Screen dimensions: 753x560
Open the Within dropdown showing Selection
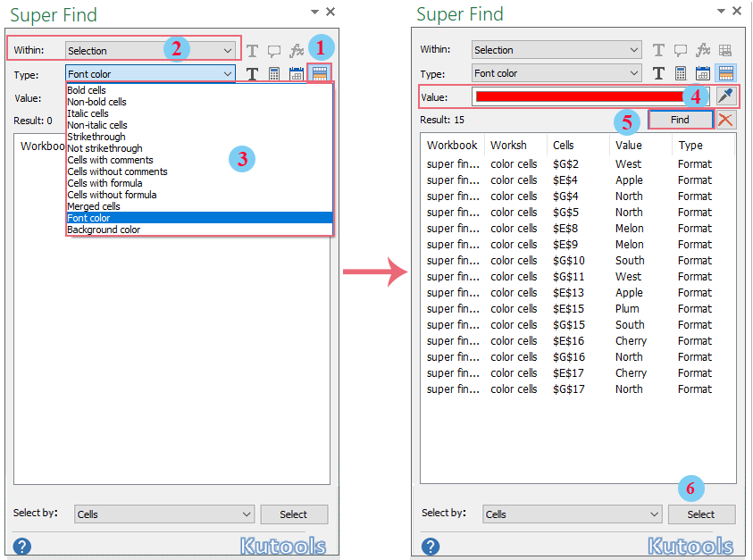tap(150, 50)
